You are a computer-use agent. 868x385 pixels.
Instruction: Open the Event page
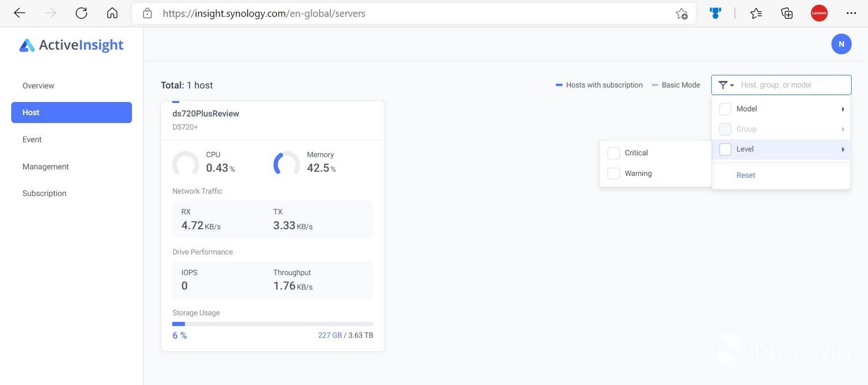[32, 140]
